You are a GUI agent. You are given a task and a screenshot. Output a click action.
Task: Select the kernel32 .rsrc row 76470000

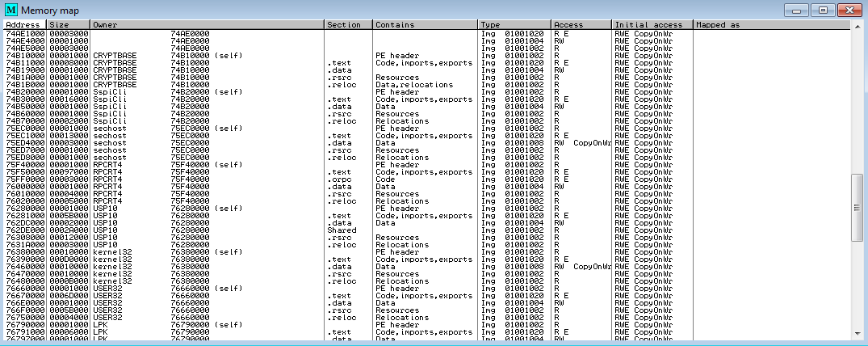tap(427, 274)
